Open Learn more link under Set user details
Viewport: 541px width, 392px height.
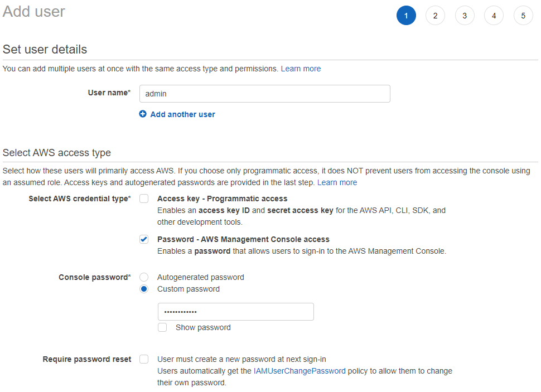pyautogui.click(x=301, y=69)
